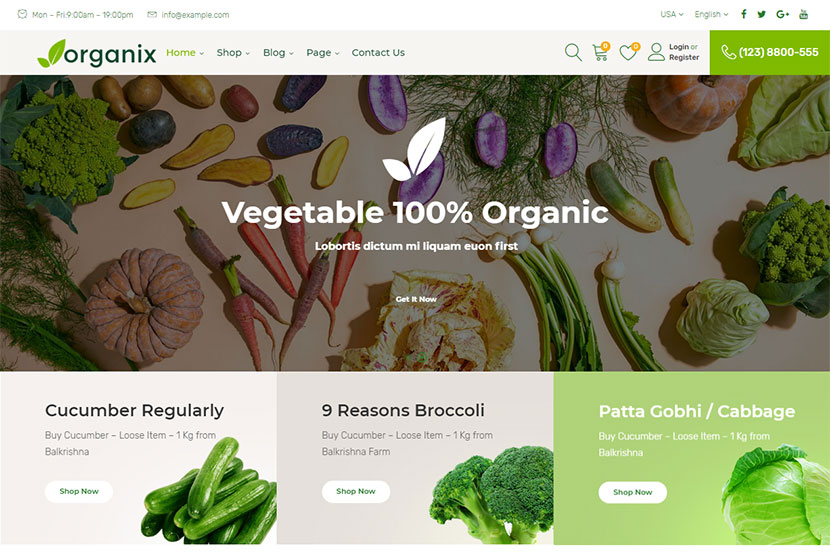
Task: Open the search magnifier icon
Action: pos(573,52)
